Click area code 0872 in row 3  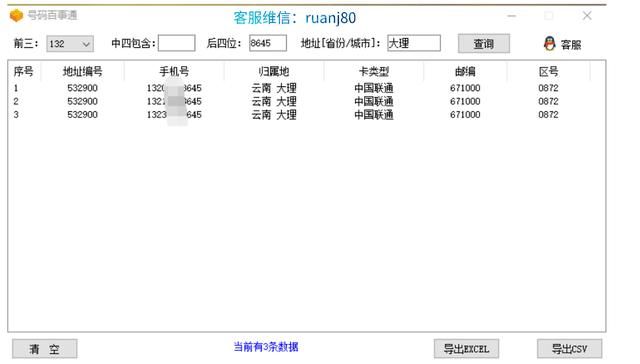point(548,115)
